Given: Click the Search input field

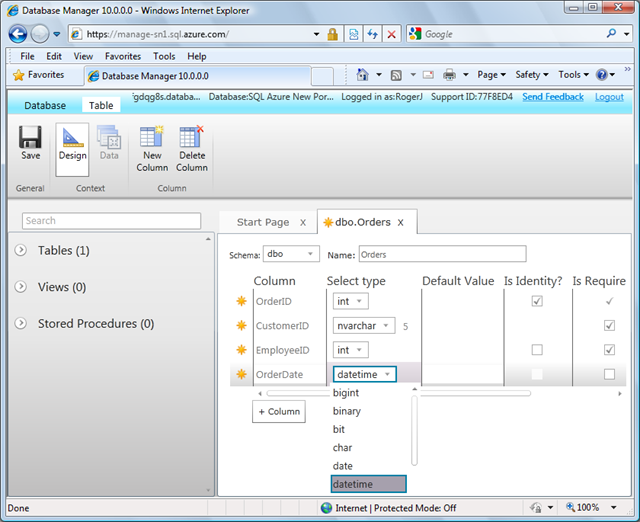Looking at the screenshot, I should (x=111, y=221).
